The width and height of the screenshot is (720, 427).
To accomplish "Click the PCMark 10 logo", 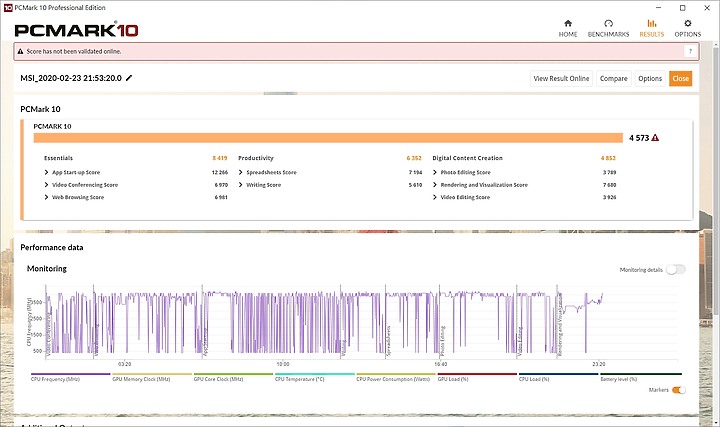I will [x=76, y=30].
